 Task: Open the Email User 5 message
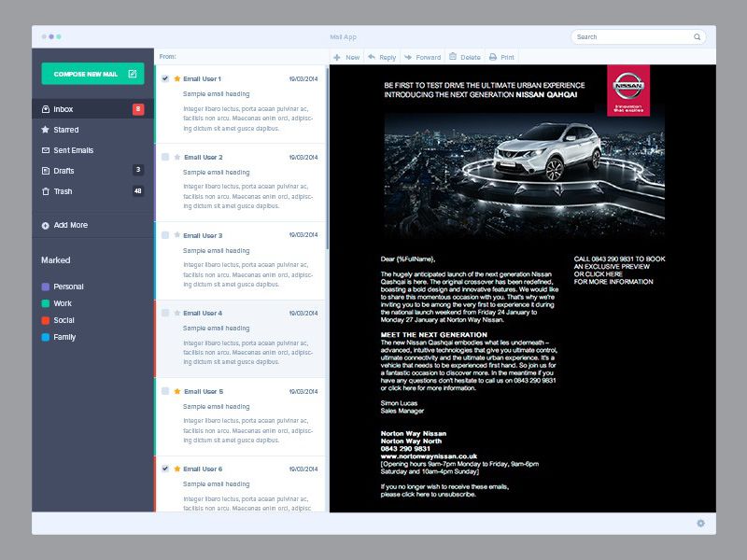(241, 416)
